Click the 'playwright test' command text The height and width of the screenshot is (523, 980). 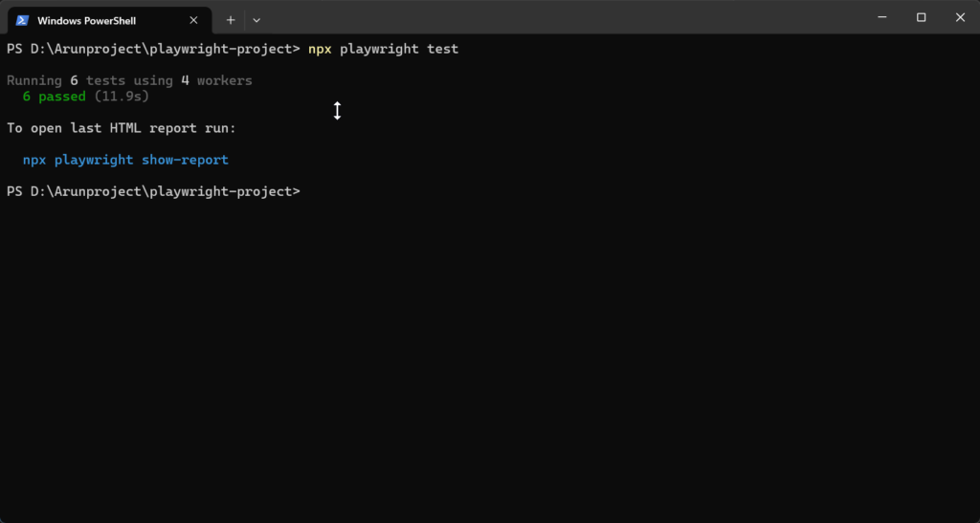(x=399, y=49)
